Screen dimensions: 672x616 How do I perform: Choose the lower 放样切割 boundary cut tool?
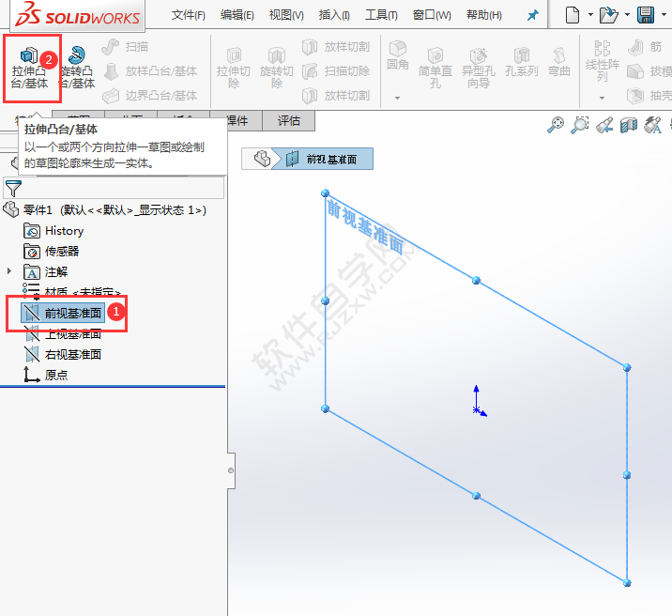[x=336, y=96]
